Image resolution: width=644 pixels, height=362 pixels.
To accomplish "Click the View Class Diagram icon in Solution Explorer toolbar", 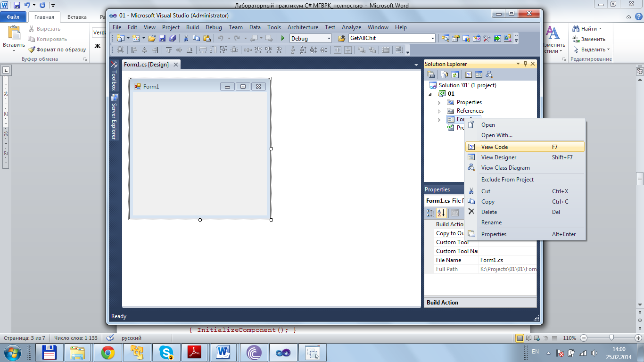I will pyautogui.click(x=489, y=74).
